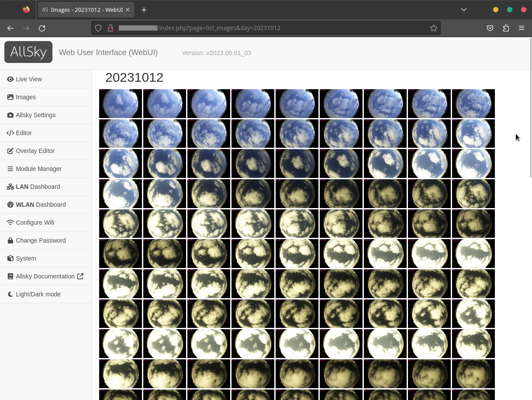Click the shield tracking protection icon

[x=98, y=28]
